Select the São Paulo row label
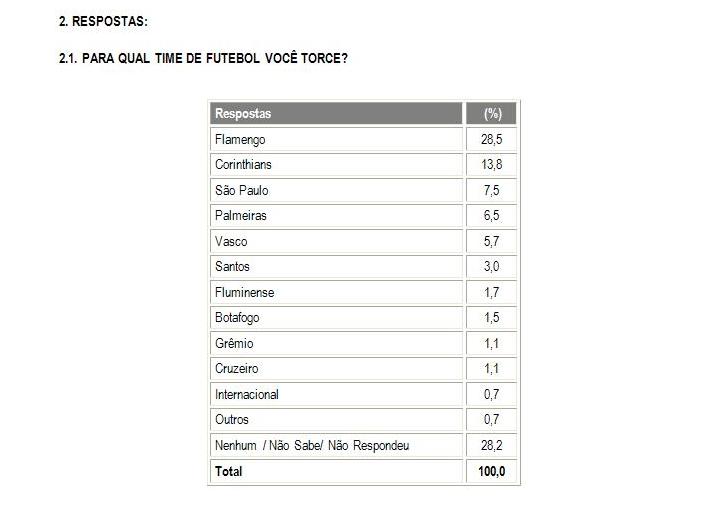 (x=241, y=190)
